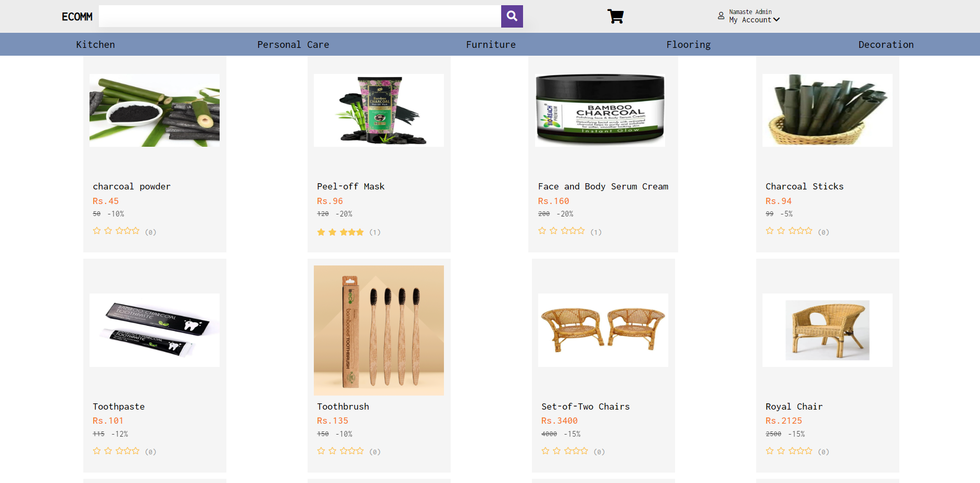The width and height of the screenshot is (980, 483).
Task: Click star rating under Peel-off Mask
Action: click(x=340, y=232)
